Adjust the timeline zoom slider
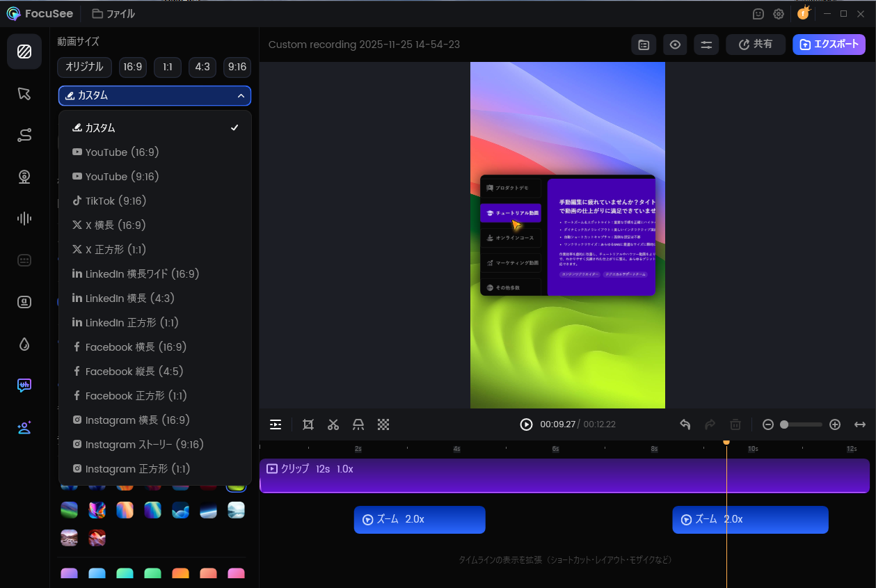Viewport: 876px width, 588px height. [x=800, y=424]
